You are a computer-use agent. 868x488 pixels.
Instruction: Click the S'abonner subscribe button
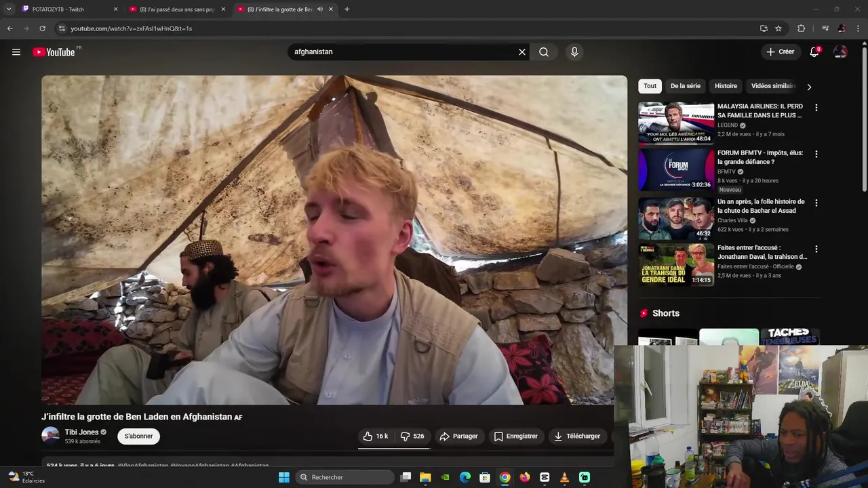click(138, 436)
